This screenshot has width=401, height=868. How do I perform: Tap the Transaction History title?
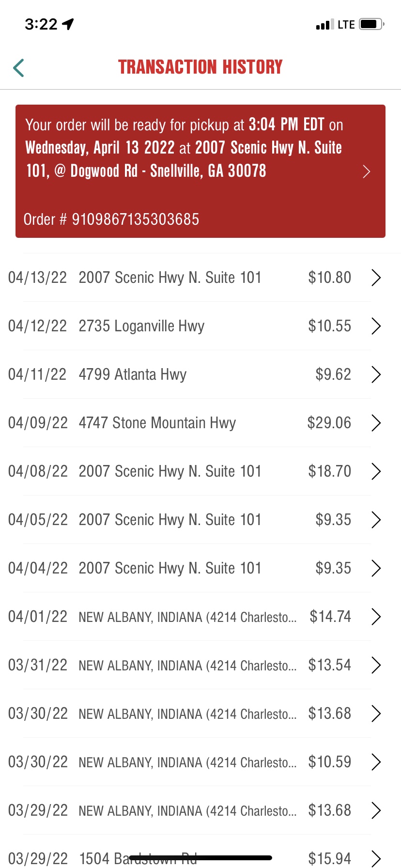[x=200, y=67]
